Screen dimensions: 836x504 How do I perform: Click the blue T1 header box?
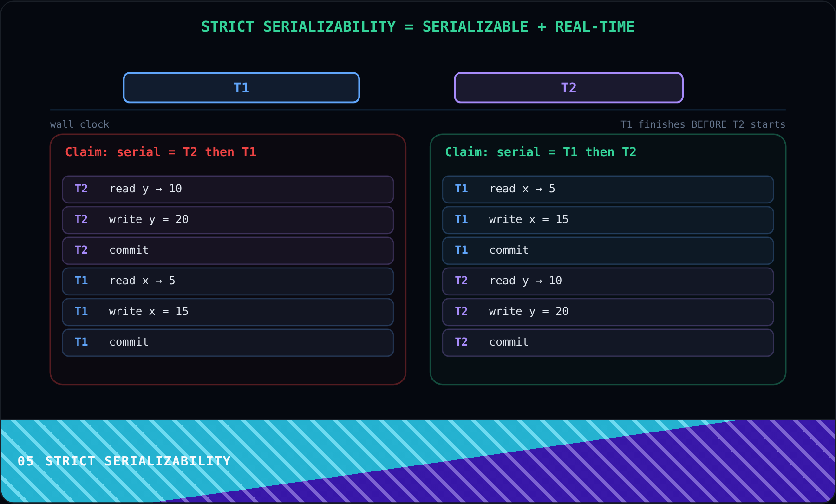pos(242,88)
